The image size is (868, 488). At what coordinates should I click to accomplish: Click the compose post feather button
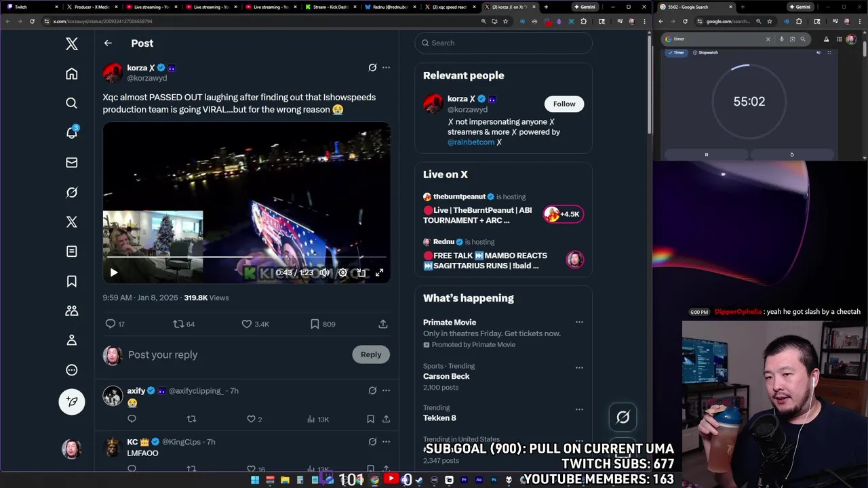(72, 401)
